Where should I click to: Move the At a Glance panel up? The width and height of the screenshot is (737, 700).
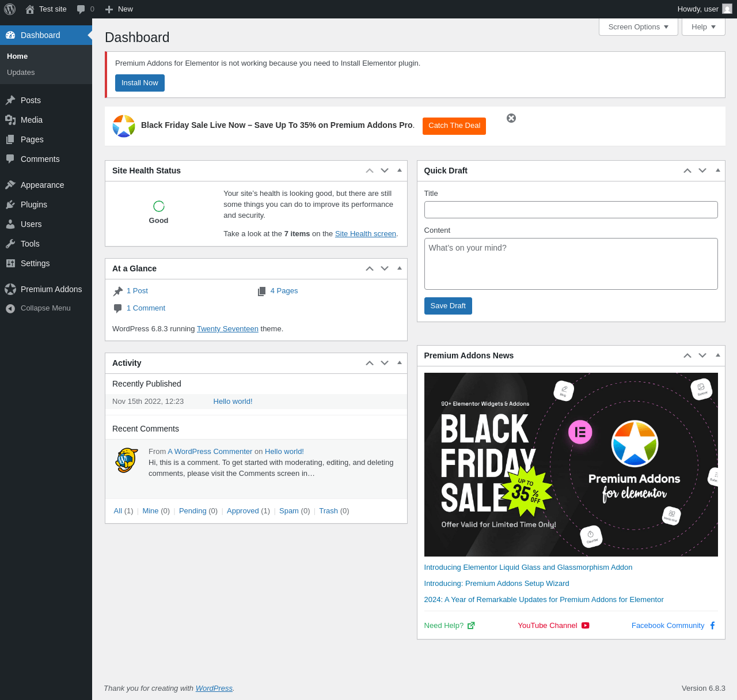370,268
